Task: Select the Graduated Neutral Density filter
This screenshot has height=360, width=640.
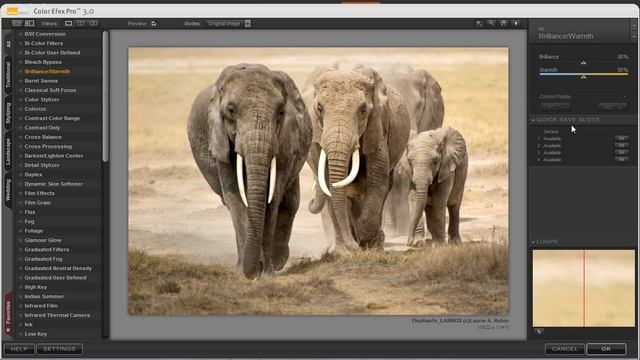Action: point(58,268)
